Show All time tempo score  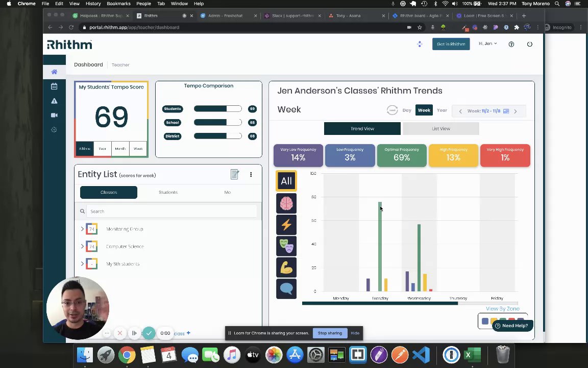pyautogui.click(x=85, y=149)
